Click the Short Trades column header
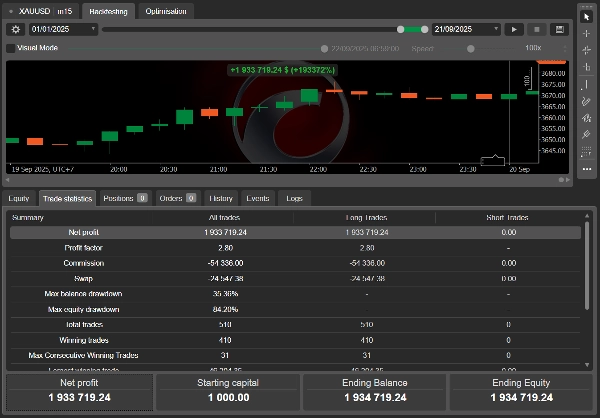600x418 pixels. pyautogui.click(x=507, y=217)
